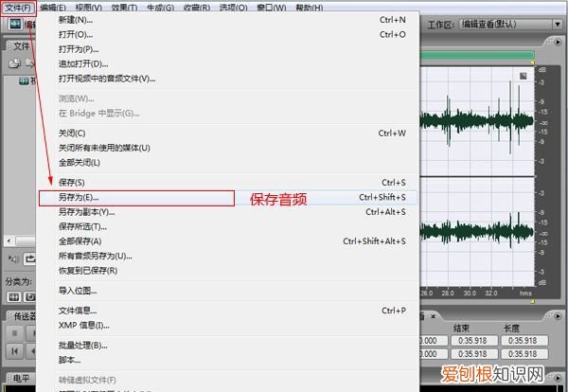Choose 另存为(E)... Save As entry
Viewport: 568px width, 392px height.
pyautogui.click(x=228, y=198)
